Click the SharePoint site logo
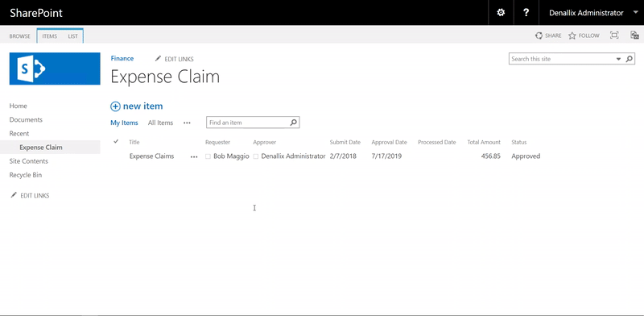 pos(55,69)
